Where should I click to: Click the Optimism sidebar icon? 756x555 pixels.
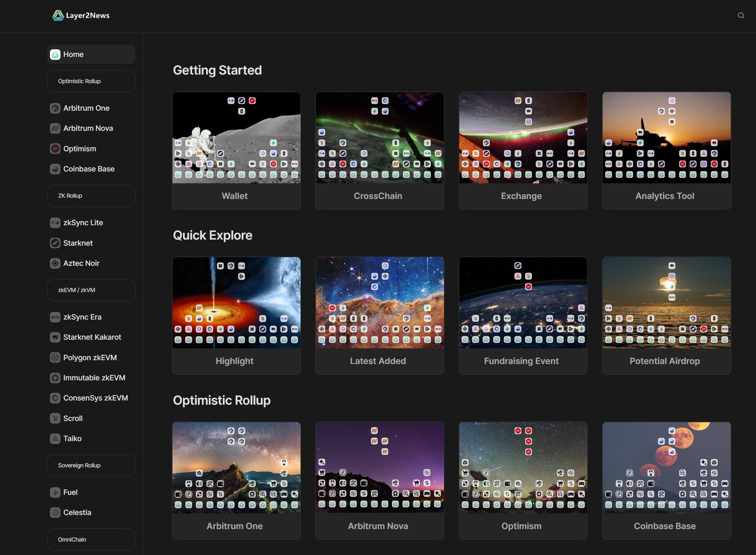(x=55, y=149)
